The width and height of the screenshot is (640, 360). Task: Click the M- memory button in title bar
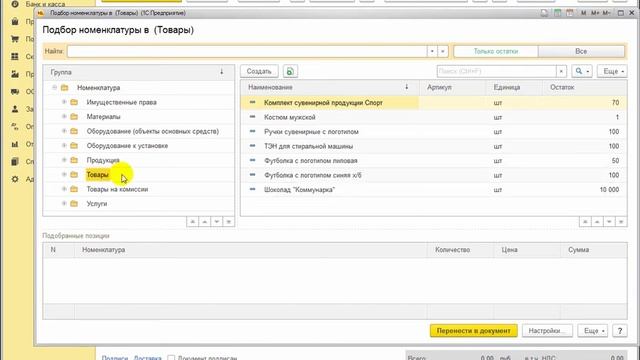607,13
